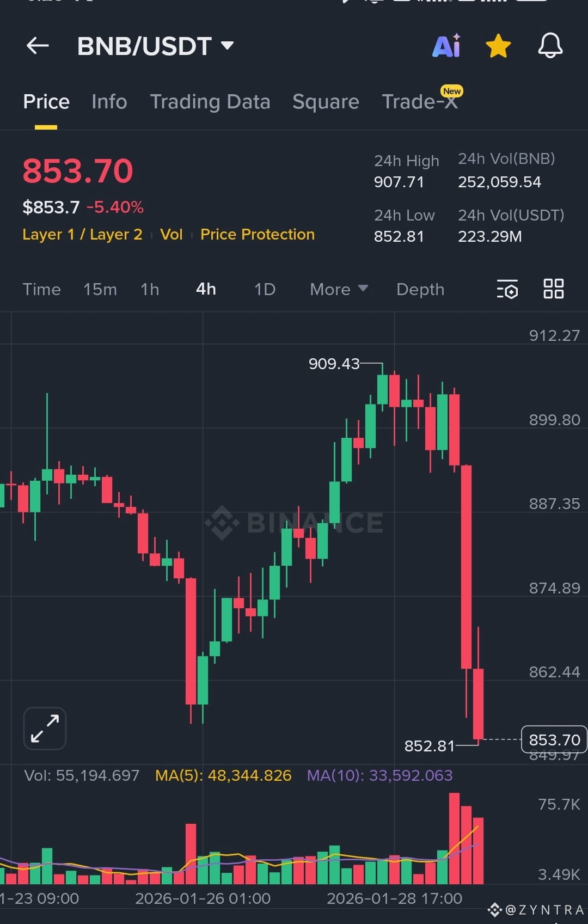Open the Depth view
This screenshot has width=588, height=924.
pos(420,290)
